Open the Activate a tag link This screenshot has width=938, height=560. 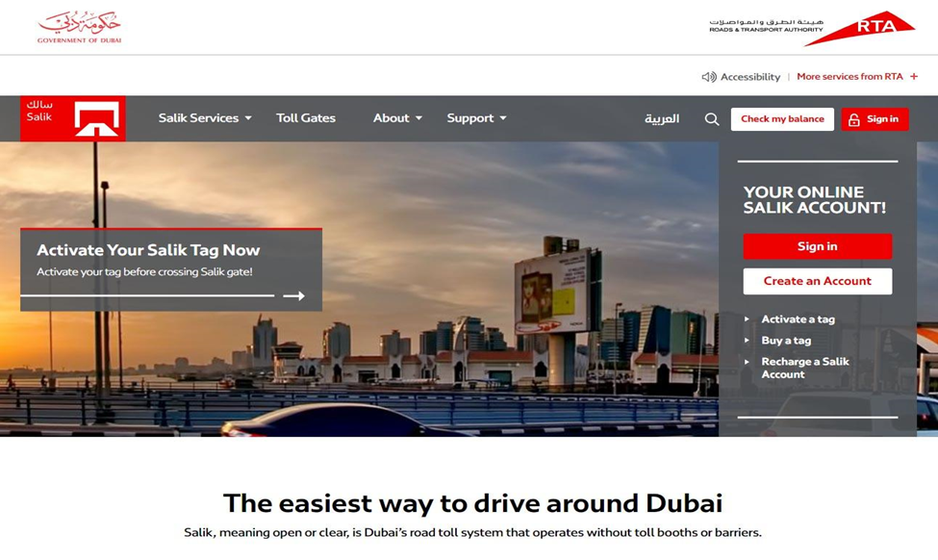pos(798,319)
